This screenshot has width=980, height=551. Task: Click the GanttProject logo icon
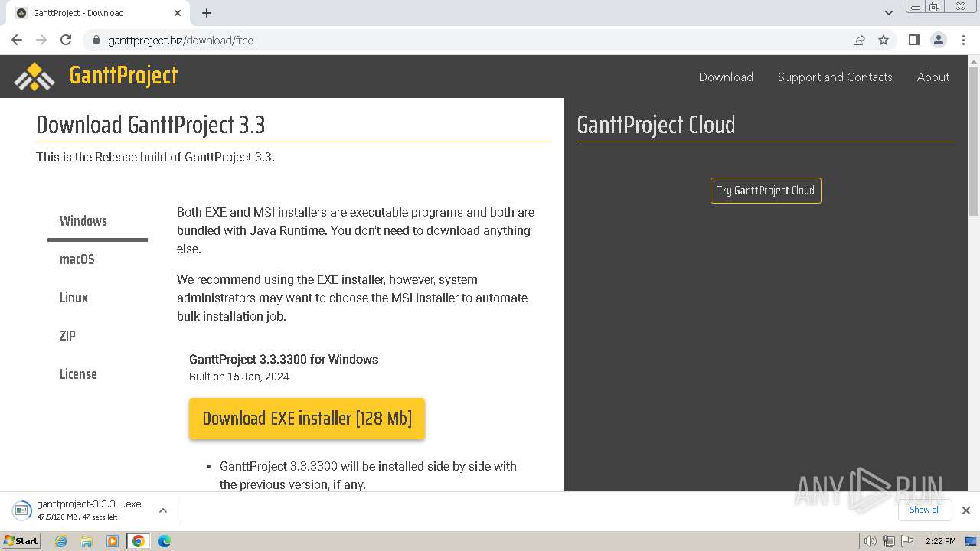click(x=34, y=77)
